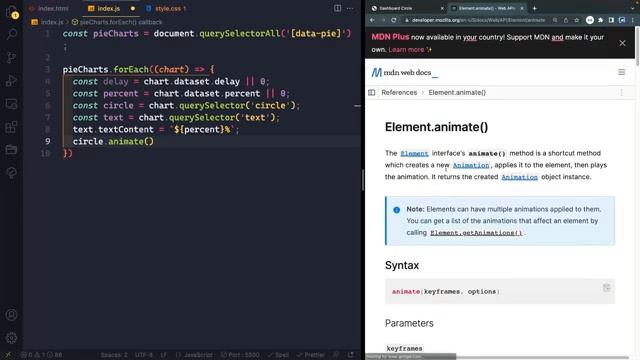
Task: Click the index.js breadcrumb in the editor
Action: point(47,22)
